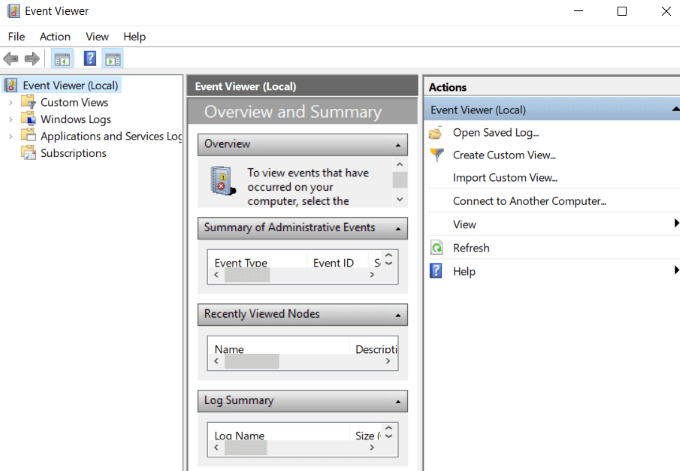Viewport: 680px width, 471px height.
Task: Open the View menu in menu bar
Action: pos(97,37)
